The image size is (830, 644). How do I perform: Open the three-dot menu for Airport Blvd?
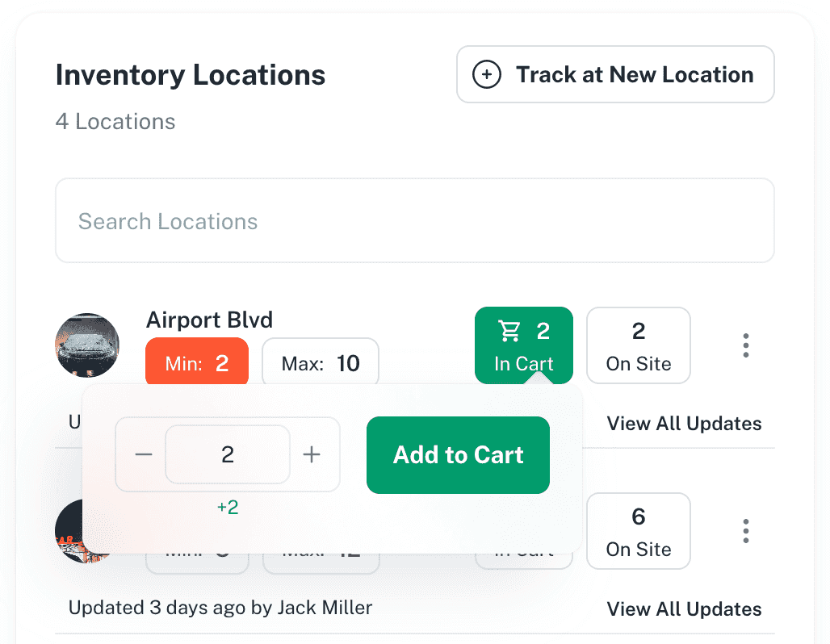(x=745, y=345)
